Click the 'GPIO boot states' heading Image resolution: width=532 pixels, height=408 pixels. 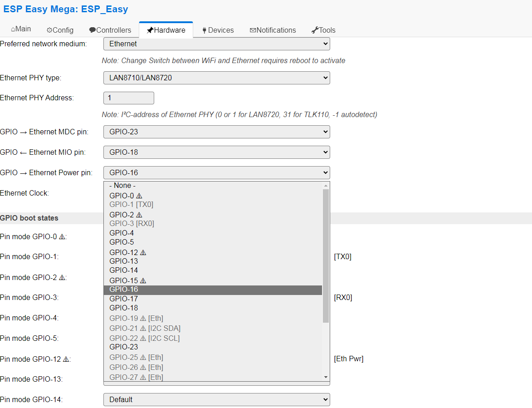coord(29,218)
